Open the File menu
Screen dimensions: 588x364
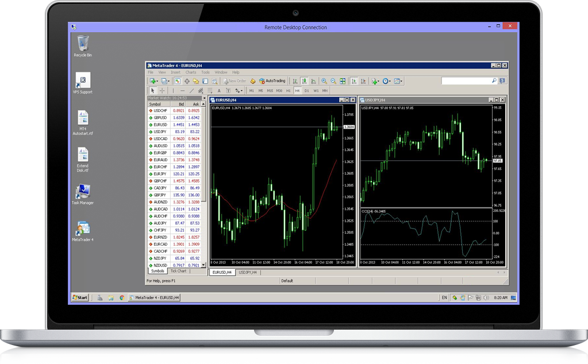pos(151,72)
